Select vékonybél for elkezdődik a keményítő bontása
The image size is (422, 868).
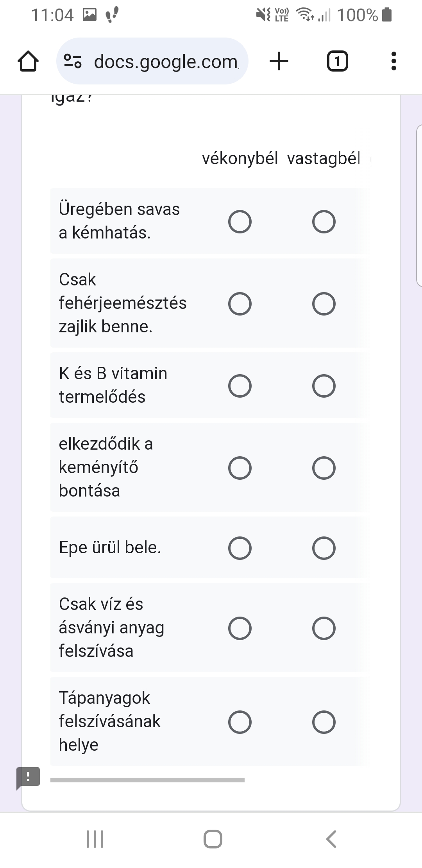tap(240, 468)
